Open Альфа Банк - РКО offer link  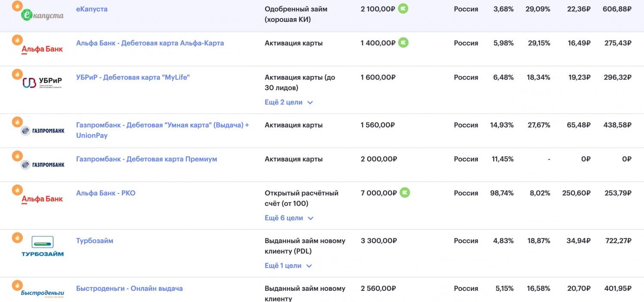click(106, 193)
